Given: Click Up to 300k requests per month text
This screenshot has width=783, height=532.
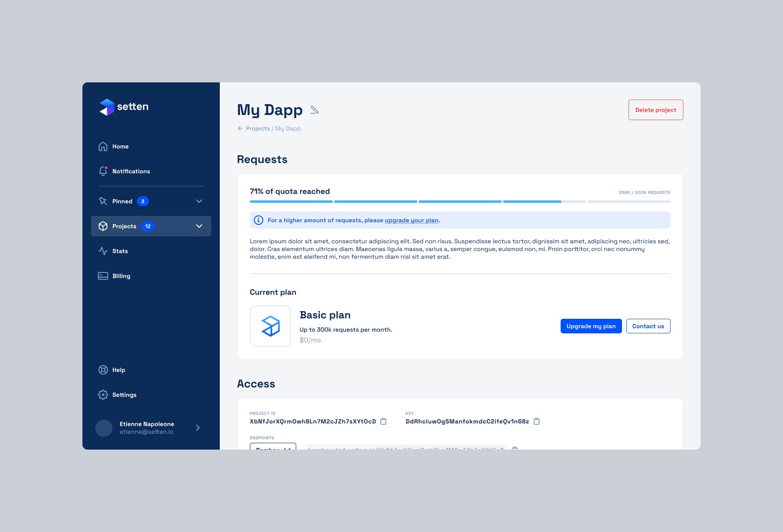Looking at the screenshot, I should (x=346, y=329).
